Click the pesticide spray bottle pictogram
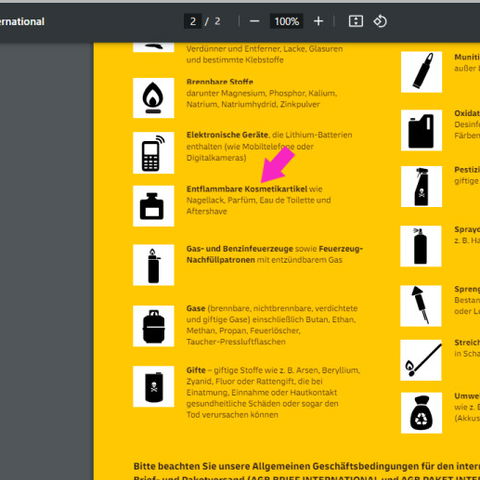The height and width of the screenshot is (480, 480). pos(421,187)
